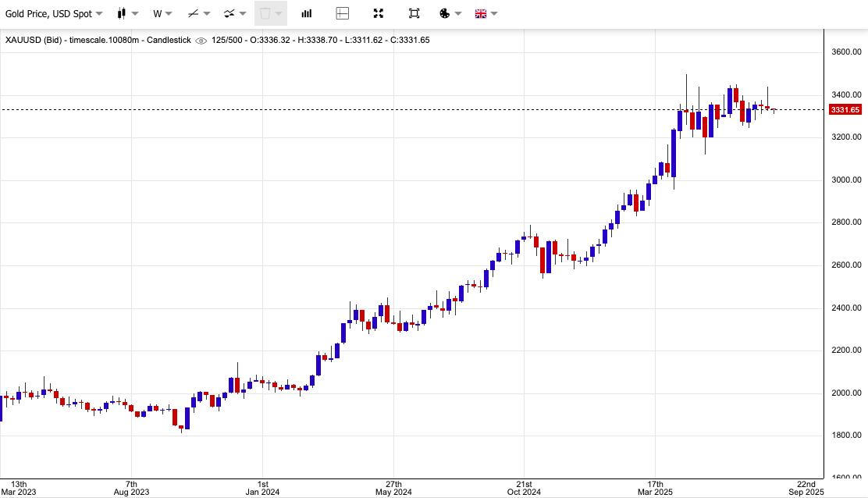Toggle the volume bars icon
The width and height of the screenshot is (868, 498).
click(x=307, y=14)
